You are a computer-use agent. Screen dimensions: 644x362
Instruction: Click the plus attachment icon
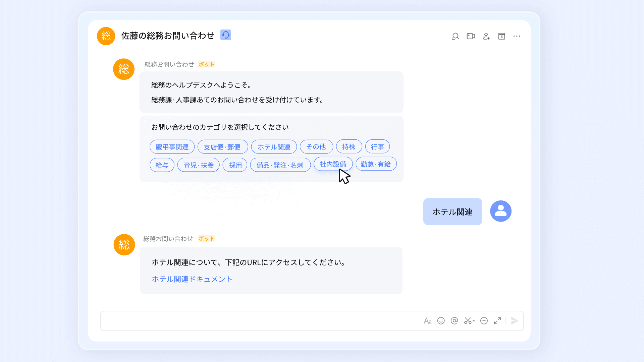[484, 321]
